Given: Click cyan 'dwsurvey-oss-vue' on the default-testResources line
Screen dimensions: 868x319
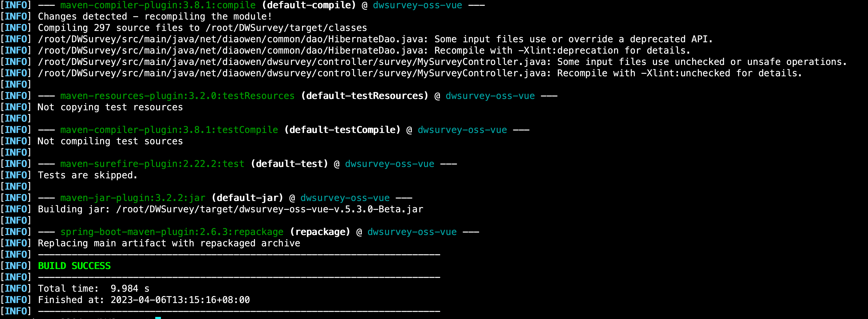Looking at the screenshot, I should click(490, 96).
